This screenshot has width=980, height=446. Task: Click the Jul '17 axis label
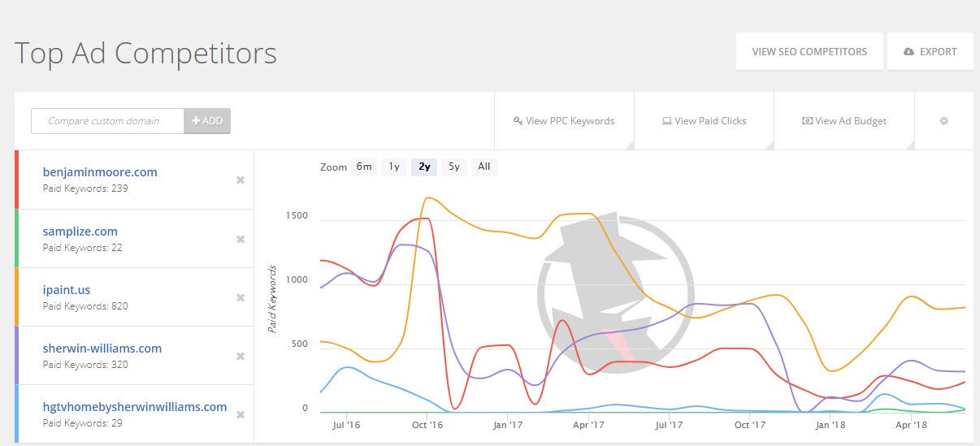[670, 424]
